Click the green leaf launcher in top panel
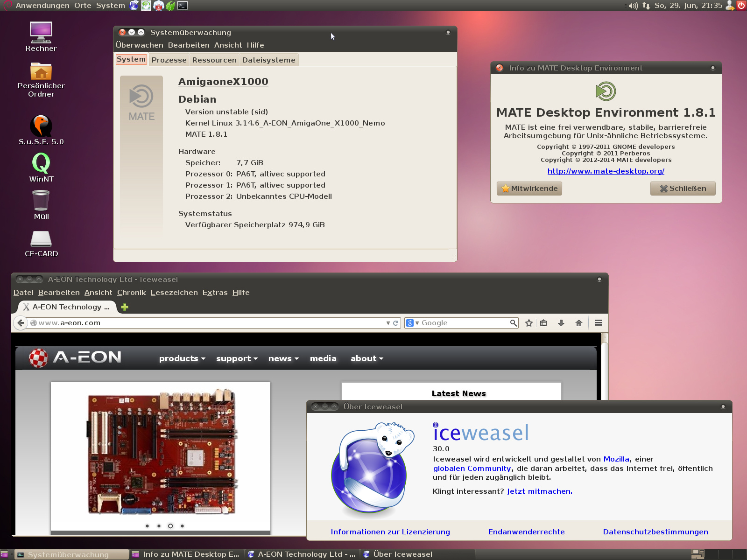The height and width of the screenshot is (560, 747). 171,6
